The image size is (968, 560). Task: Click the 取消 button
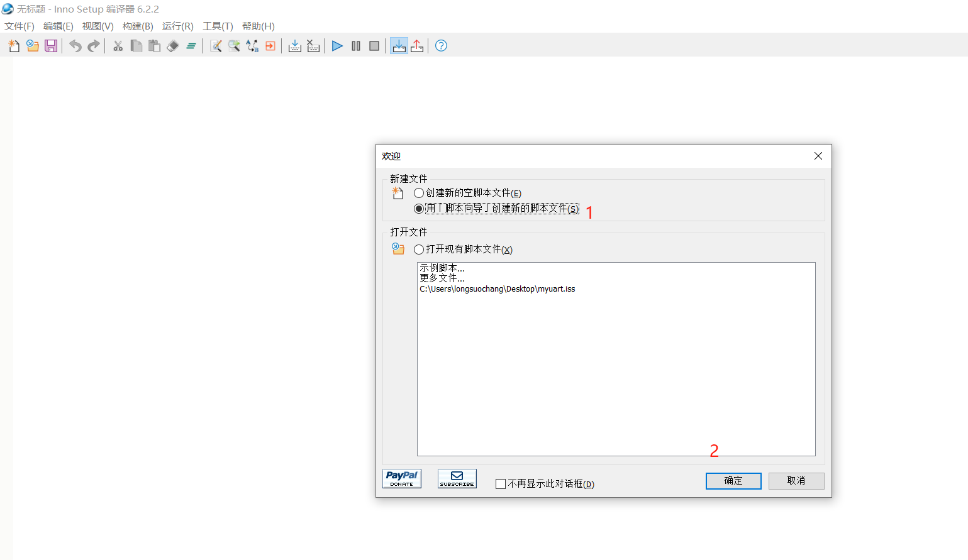coord(796,481)
